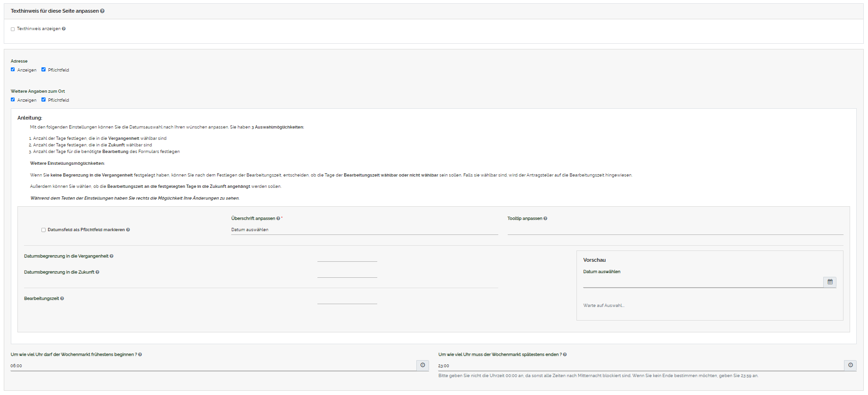Uncheck 'Anzeigen' under Adresse
The image size is (868, 395).
pyautogui.click(x=13, y=70)
